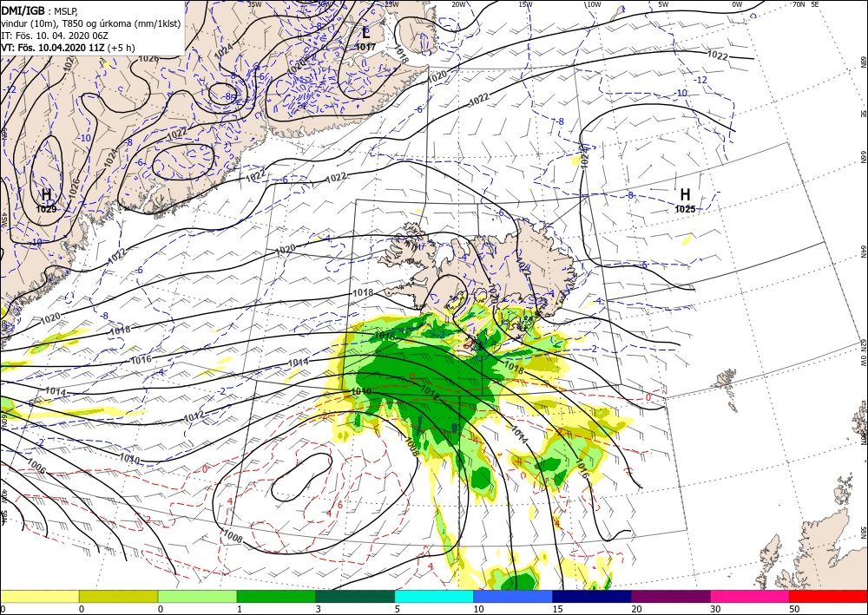Pick the bright blue legend swatch
Screen dimensions: 868x615
[513, 596]
